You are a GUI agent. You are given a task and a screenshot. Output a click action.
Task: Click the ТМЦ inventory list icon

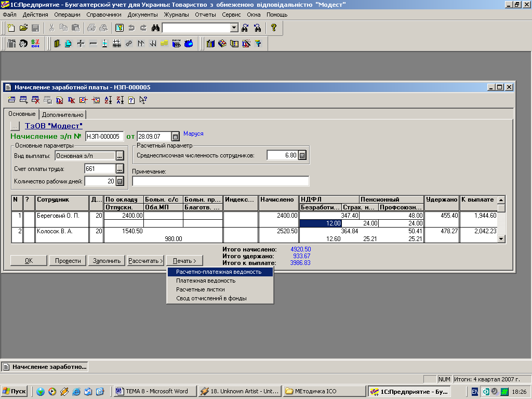click(x=11, y=44)
